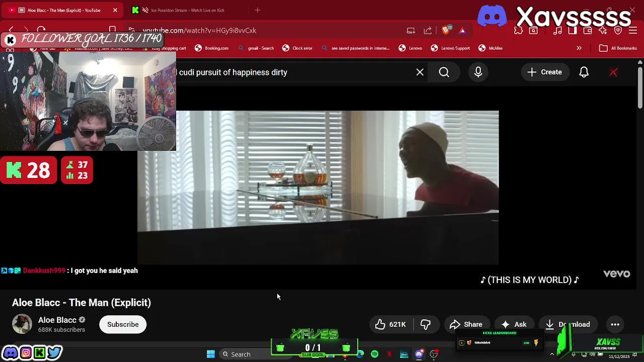Open the Windows Start button

[x=211, y=354]
